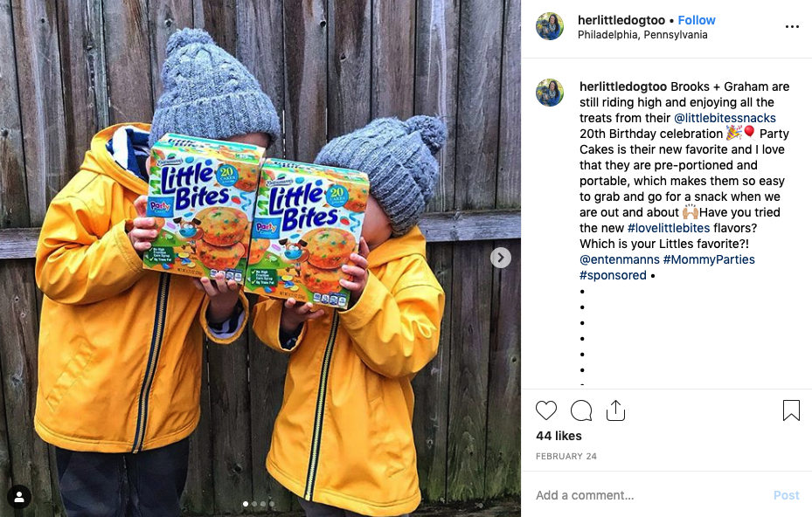Show tagged people icon on photo
812x517 pixels.
19,497
